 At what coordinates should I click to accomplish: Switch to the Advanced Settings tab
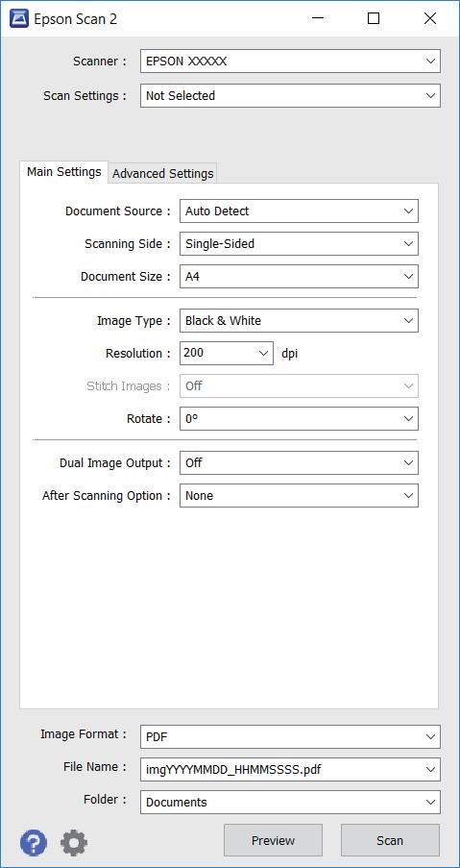point(162,174)
